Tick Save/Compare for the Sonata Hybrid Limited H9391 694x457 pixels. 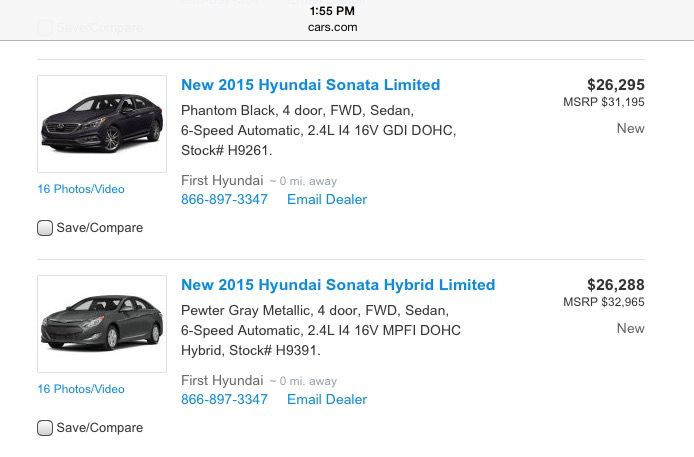click(x=45, y=428)
